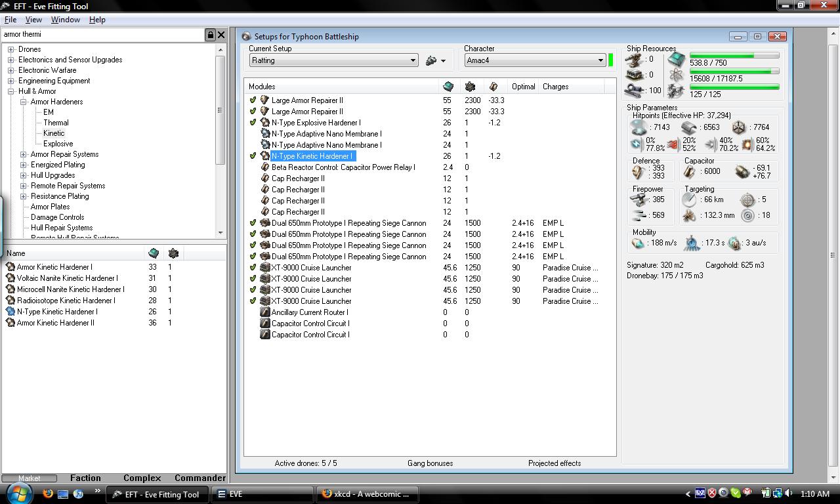Viewport: 840px width, 504px height.
Task: Toggle the N-Type Explosive Hardener I checkmark
Action: [253, 123]
